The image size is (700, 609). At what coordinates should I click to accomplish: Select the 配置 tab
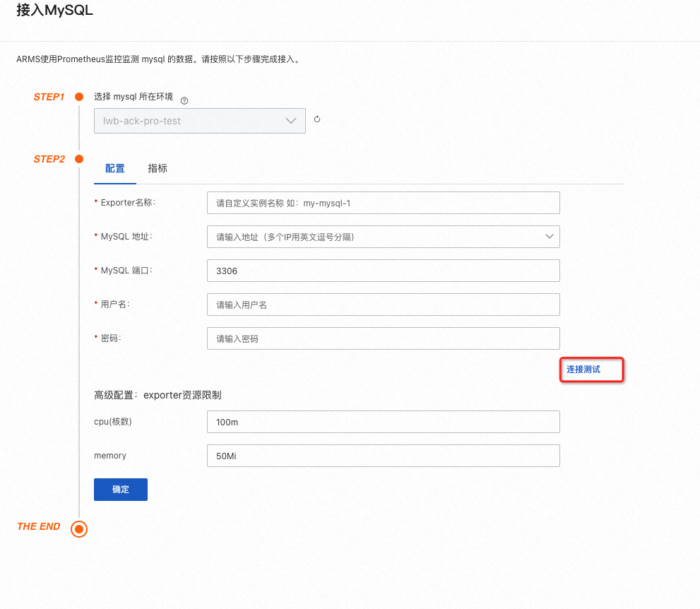[114, 168]
